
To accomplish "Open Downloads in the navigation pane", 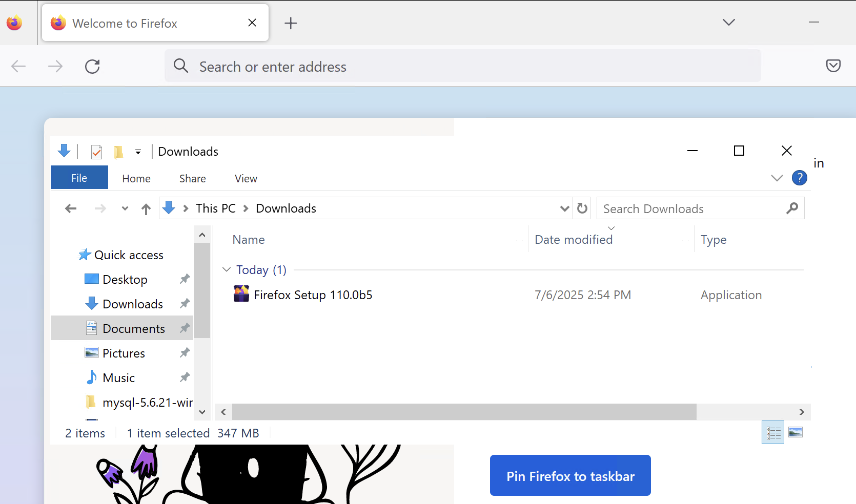I will click(133, 304).
